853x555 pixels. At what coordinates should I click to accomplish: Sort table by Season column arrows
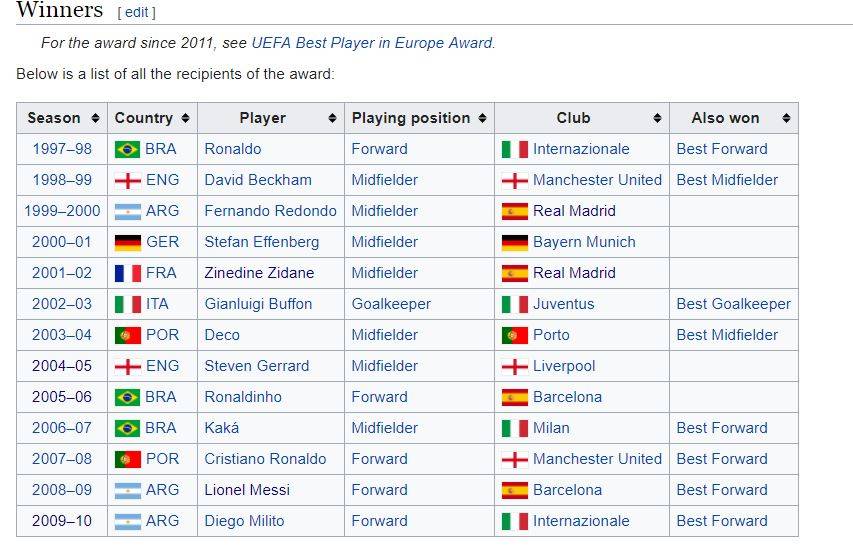coord(95,118)
